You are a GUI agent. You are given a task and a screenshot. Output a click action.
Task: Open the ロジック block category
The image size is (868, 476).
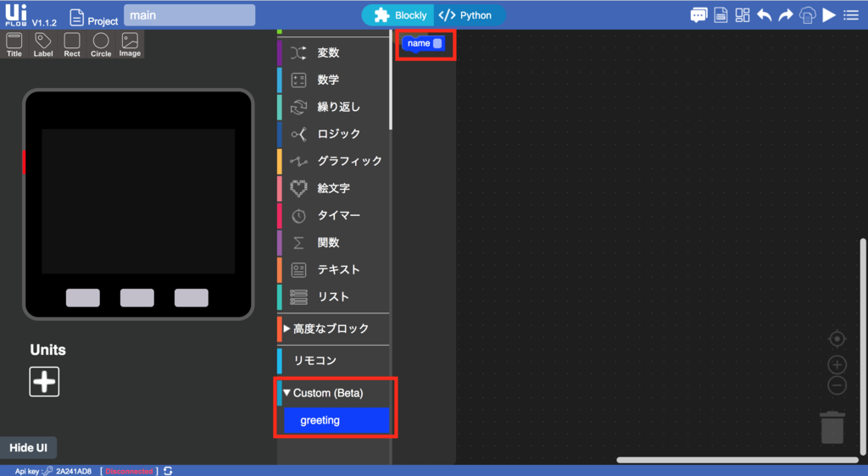tap(333, 134)
